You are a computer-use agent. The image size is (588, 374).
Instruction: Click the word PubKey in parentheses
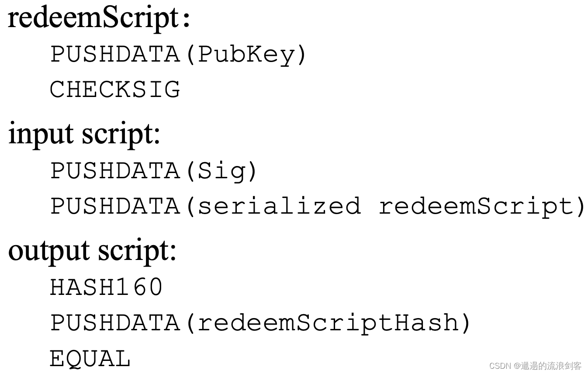point(247,54)
